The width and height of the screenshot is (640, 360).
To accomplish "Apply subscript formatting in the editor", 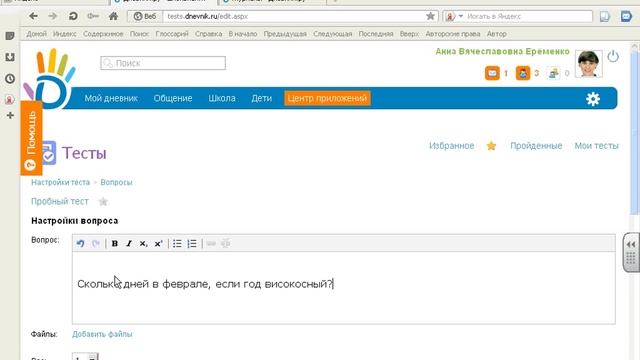I will [143, 243].
